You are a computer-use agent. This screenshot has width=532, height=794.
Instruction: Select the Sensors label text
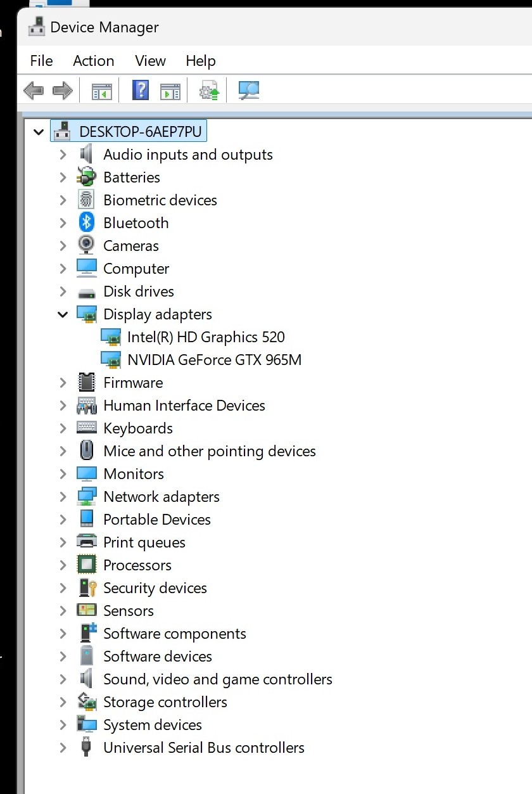click(x=129, y=611)
